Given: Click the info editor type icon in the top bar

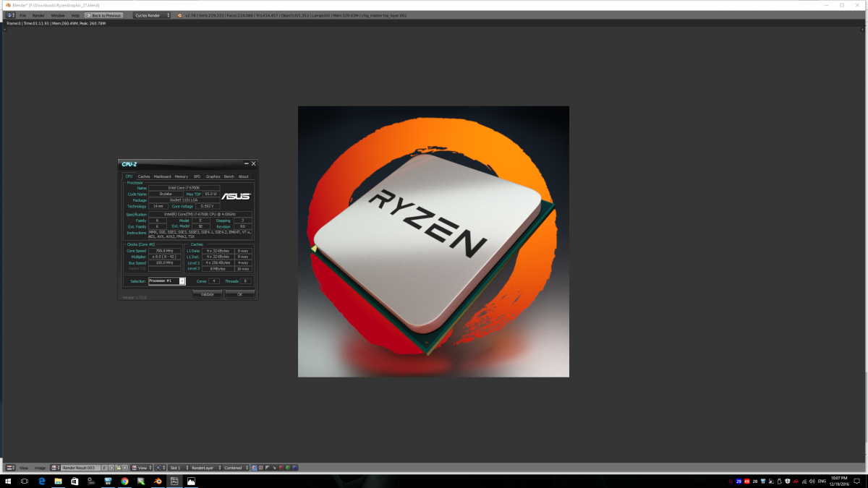Looking at the screenshot, I should (x=10, y=15).
